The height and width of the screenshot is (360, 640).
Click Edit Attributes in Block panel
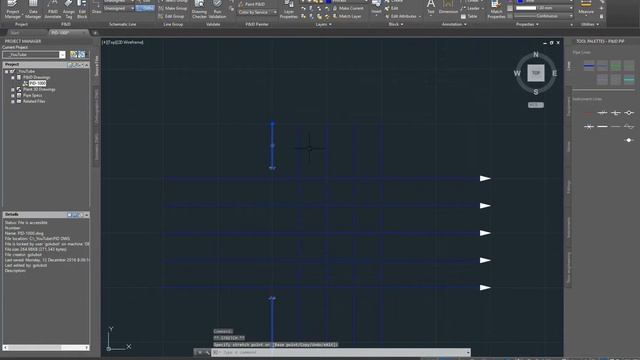pyautogui.click(x=403, y=16)
